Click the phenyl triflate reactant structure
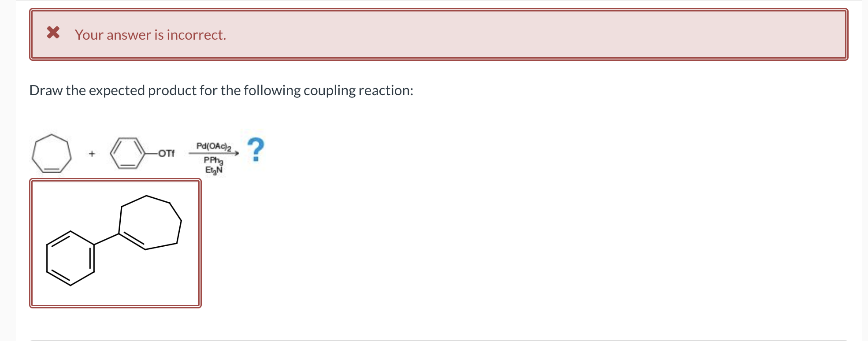Screen dimensions: 868x341 pyautogui.click(x=127, y=153)
